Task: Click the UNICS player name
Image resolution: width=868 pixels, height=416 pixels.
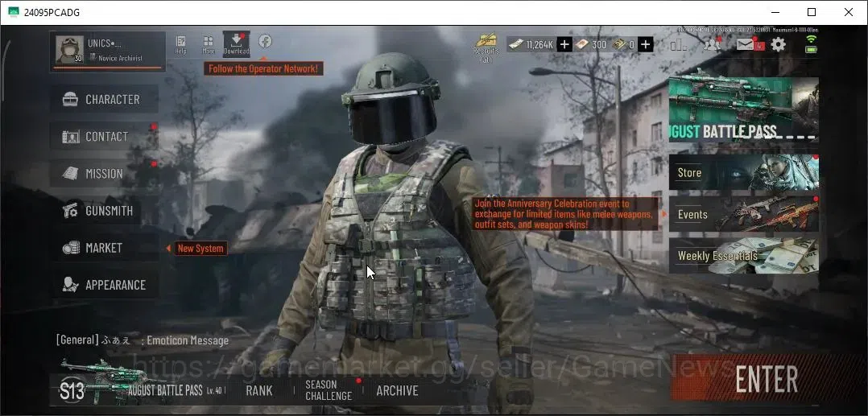Action: tap(104, 43)
